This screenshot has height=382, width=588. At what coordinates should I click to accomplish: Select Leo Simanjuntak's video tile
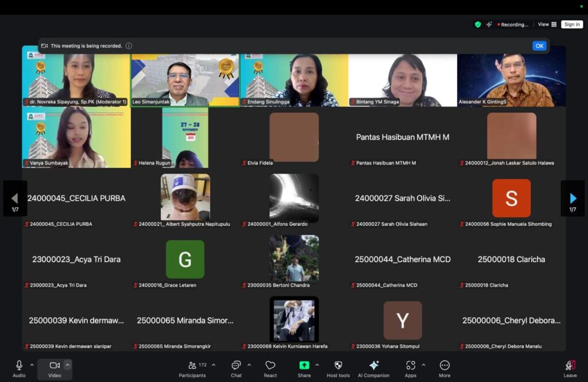tap(185, 80)
